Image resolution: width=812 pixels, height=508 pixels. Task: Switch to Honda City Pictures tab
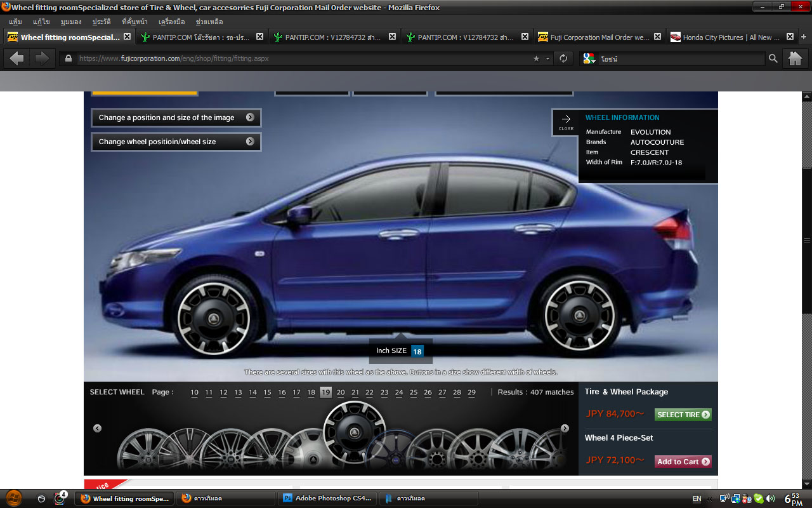(x=731, y=37)
